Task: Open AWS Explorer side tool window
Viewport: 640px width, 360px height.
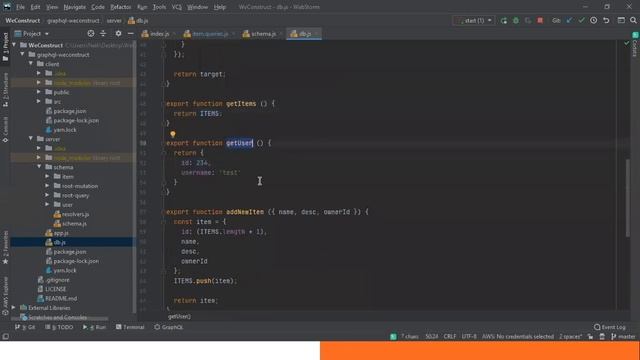Action: coord(5,296)
